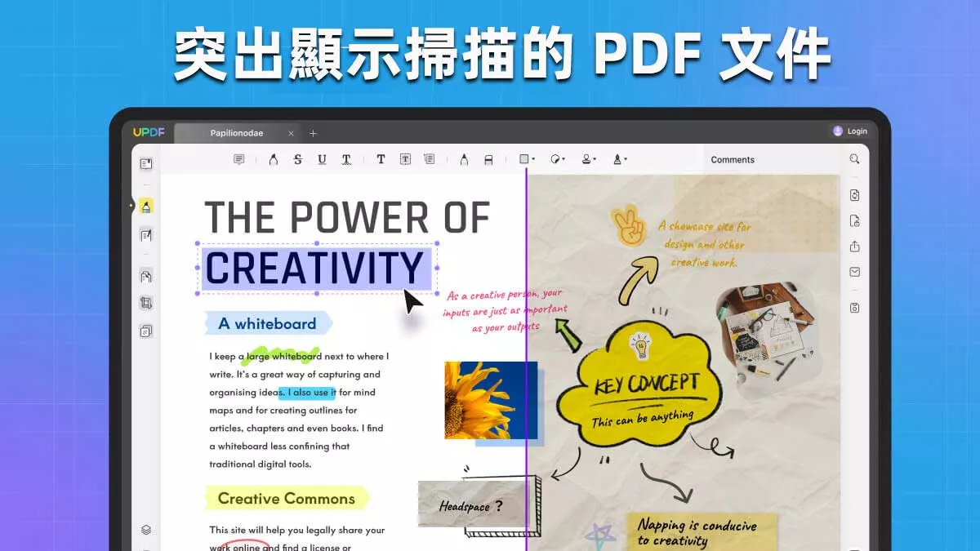Send the file by email icon
Viewport: 980px width, 551px height.
854,272
